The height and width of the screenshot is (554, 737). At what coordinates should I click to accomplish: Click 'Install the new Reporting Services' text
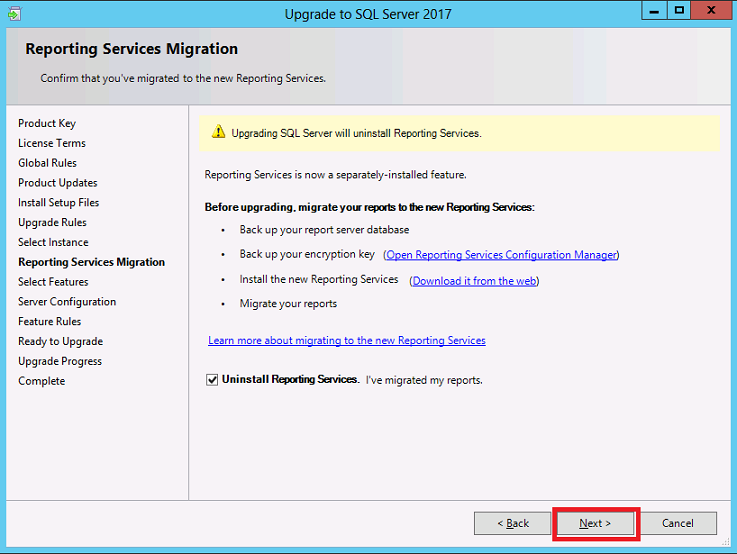[319, 279]
